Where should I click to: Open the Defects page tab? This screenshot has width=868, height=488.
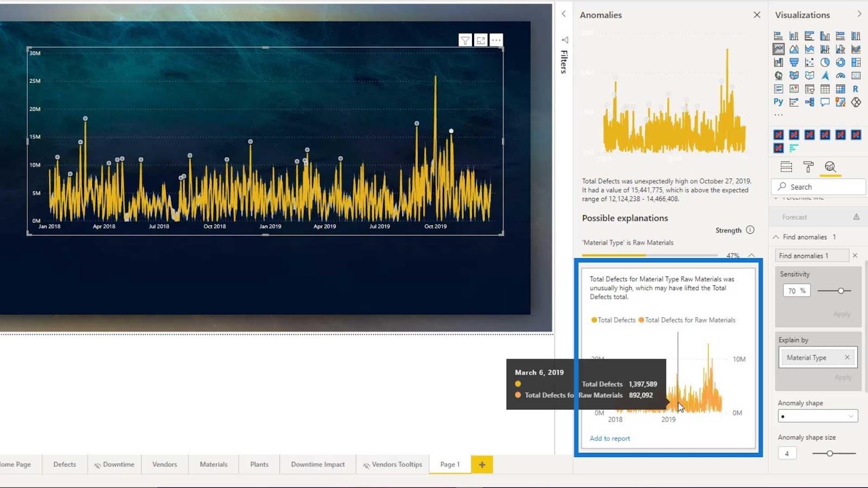(65, 464)
